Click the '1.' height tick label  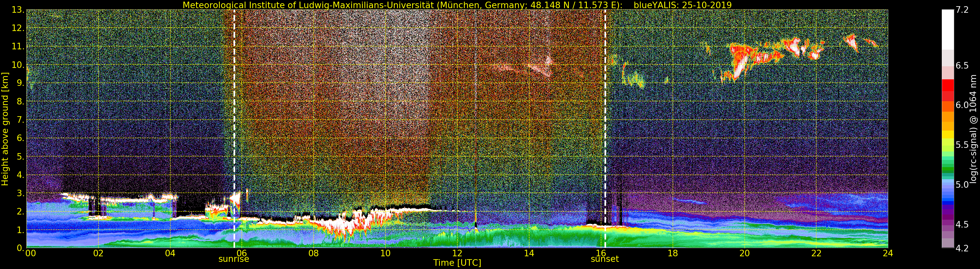(20, 230)
